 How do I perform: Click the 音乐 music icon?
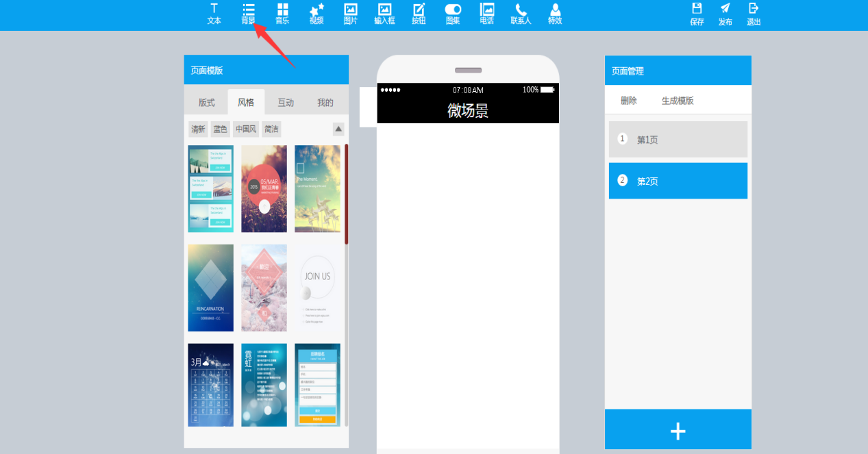point(282,14)
